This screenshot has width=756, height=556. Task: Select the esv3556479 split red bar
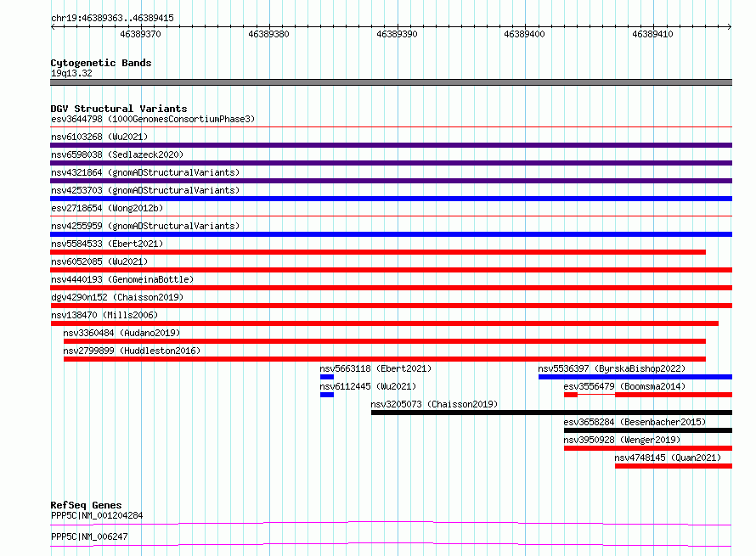click(648, 395)
